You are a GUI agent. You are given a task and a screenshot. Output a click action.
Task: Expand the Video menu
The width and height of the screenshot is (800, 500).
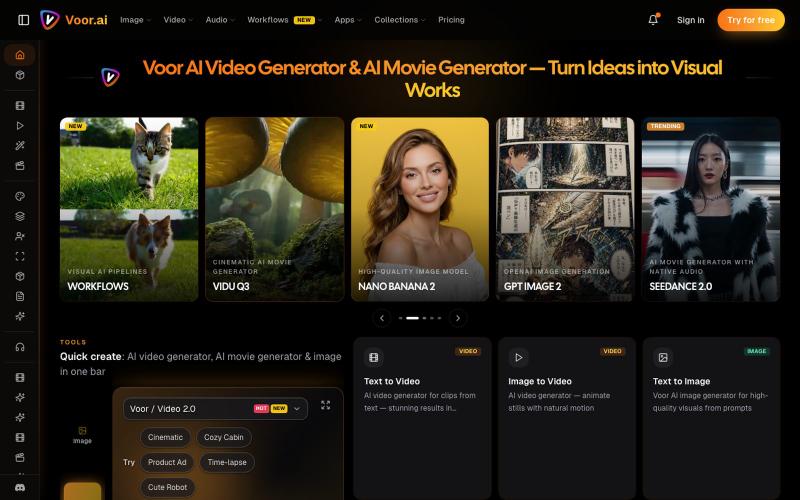pos(178,20)
